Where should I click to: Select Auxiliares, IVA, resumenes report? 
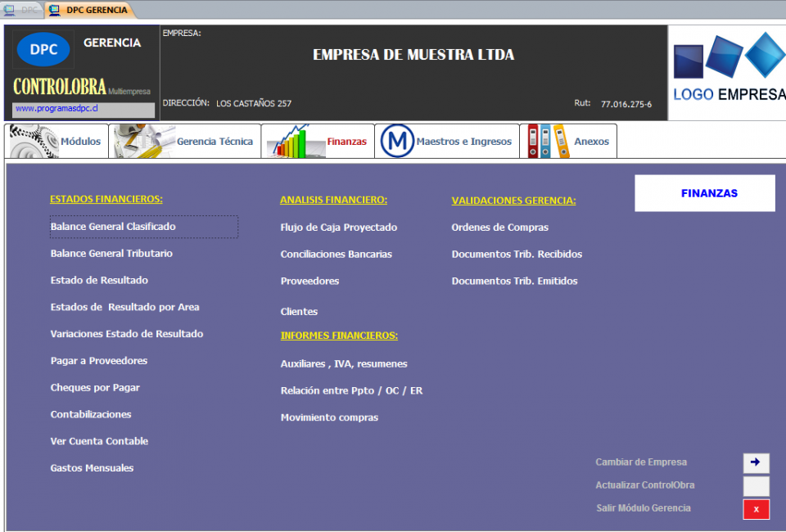343,364
